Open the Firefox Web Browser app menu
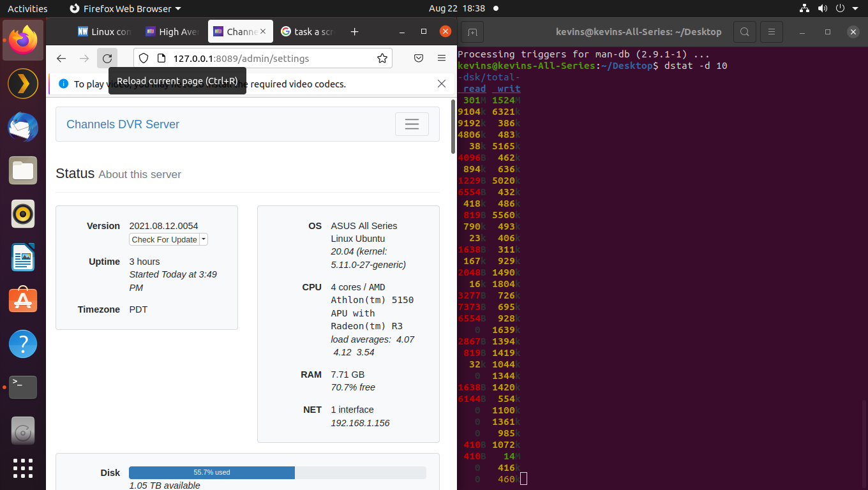This screenshot has height=490, width=868. tap(125, 9)
